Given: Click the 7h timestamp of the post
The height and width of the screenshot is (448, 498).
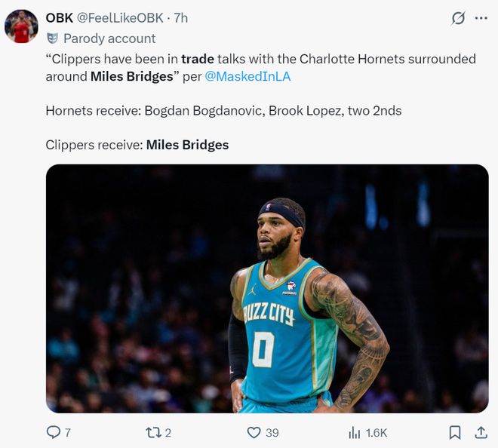Looking at the screenshot, I should 180,17.
